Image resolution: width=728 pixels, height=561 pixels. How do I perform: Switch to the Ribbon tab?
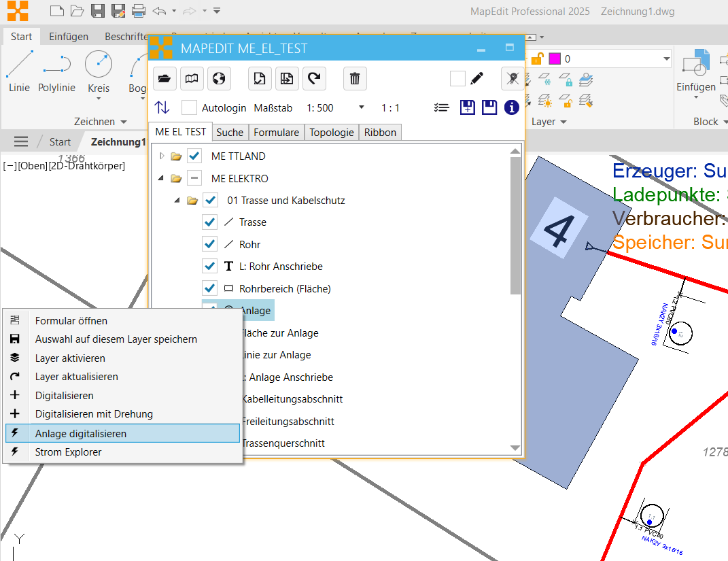click(380, 133)
